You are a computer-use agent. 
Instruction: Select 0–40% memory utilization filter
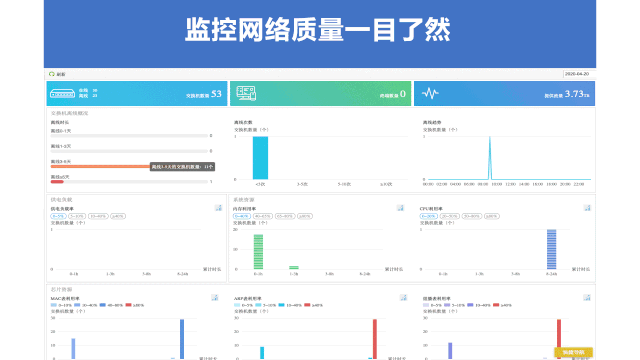point(242,216)
